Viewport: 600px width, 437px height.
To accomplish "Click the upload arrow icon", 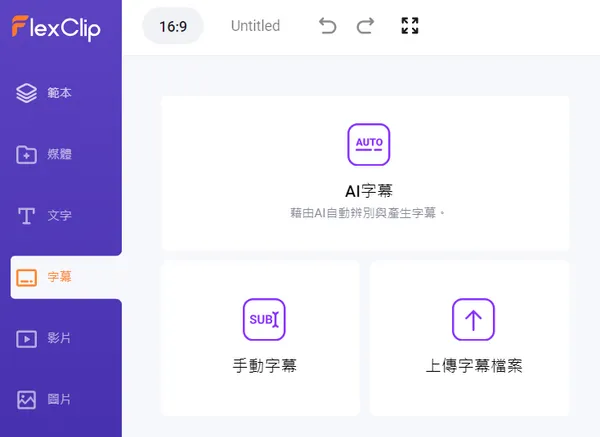I will coord(473,319).
